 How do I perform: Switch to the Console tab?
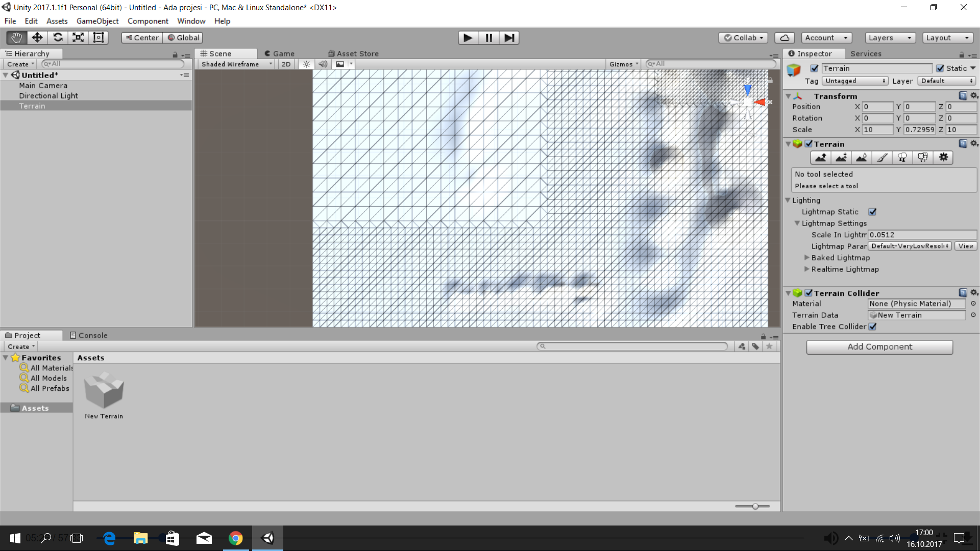[x=89, y=335]
